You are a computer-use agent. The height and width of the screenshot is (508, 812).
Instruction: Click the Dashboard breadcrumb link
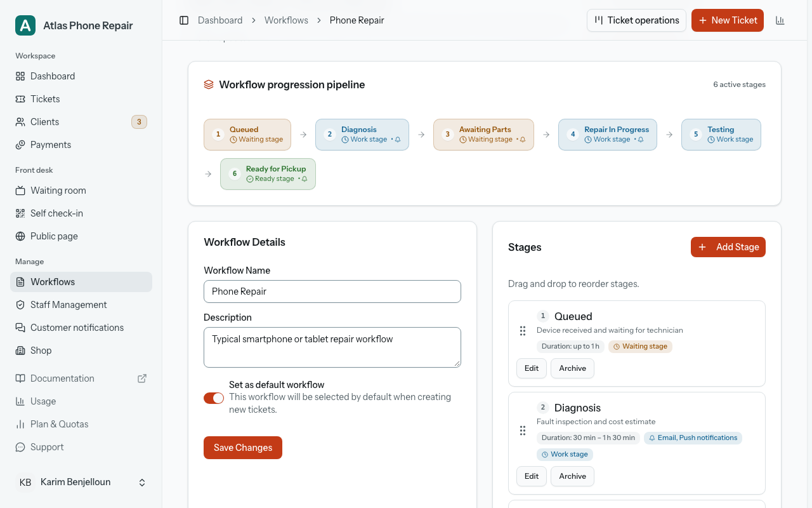click(x=220, y=20)
